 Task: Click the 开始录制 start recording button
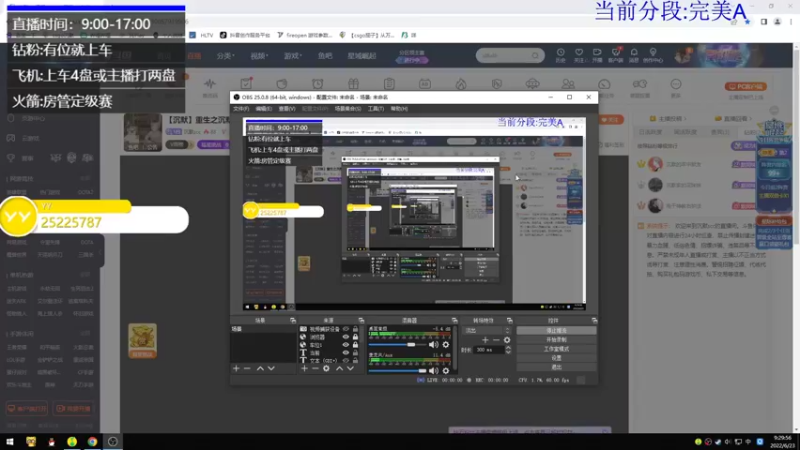(x=556, y=340)
